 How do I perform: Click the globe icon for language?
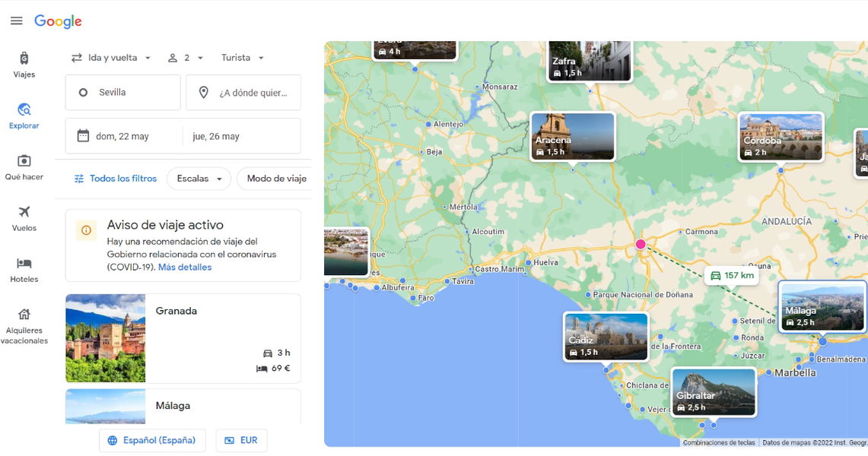tap(113, 441)
